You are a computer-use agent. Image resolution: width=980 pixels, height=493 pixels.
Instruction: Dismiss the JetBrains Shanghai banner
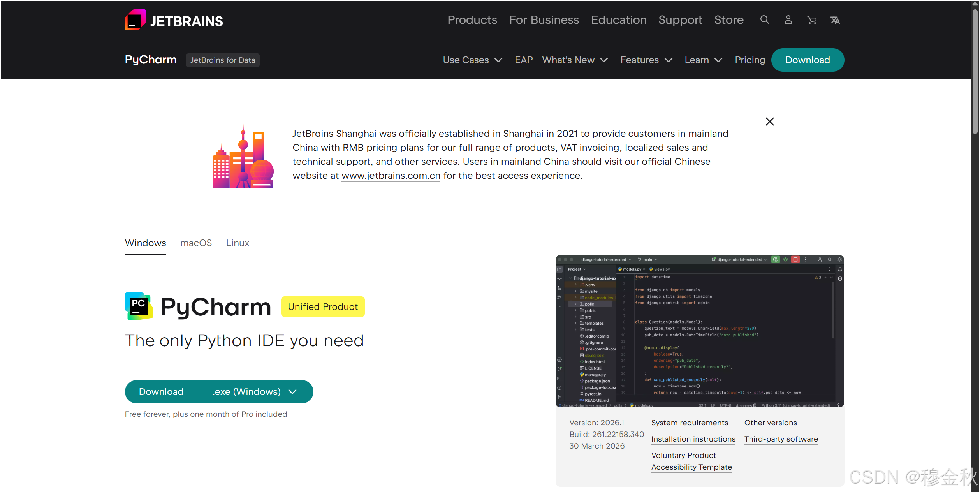(x=769, y=121)
